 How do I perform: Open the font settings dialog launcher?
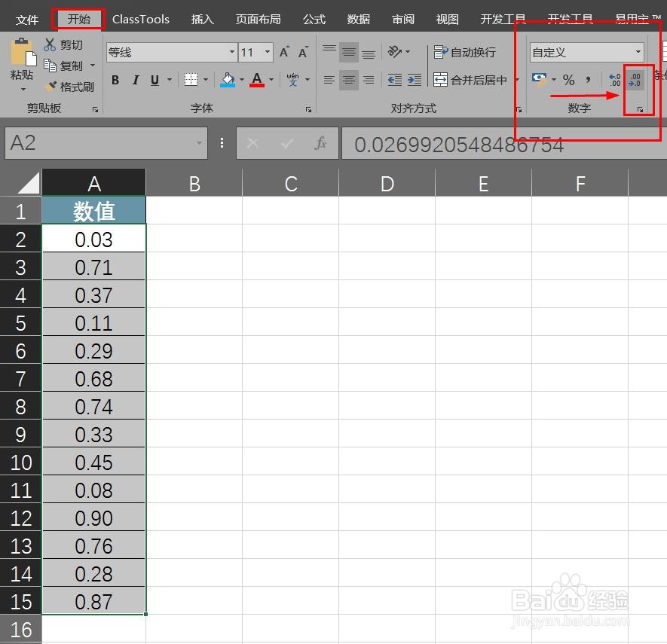point(308,110)
